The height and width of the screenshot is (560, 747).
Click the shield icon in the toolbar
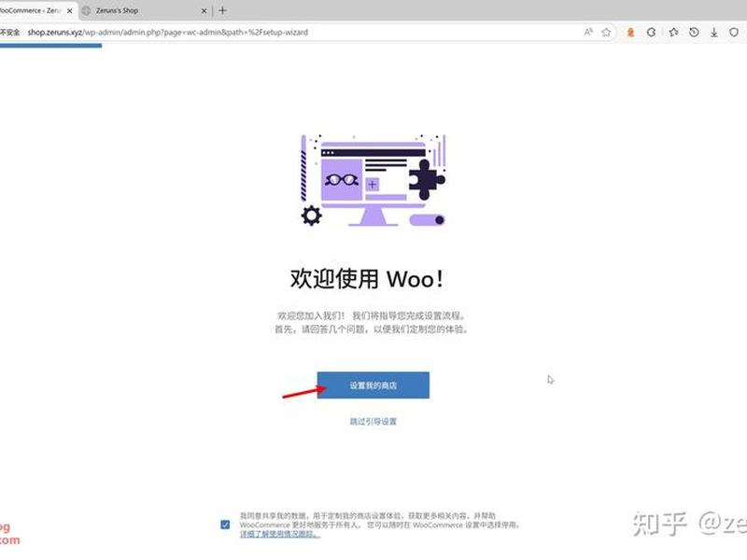click(734, 32)
